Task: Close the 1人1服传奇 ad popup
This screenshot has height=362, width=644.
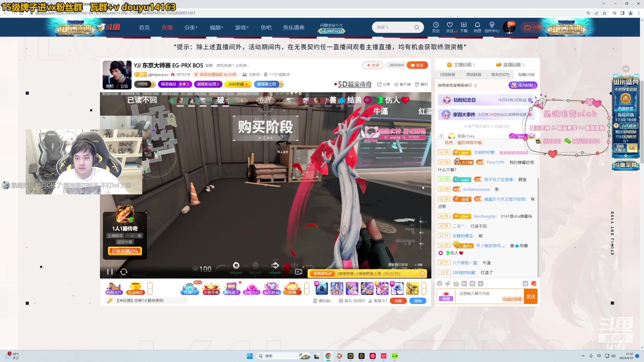Action: tap(146, 213)
